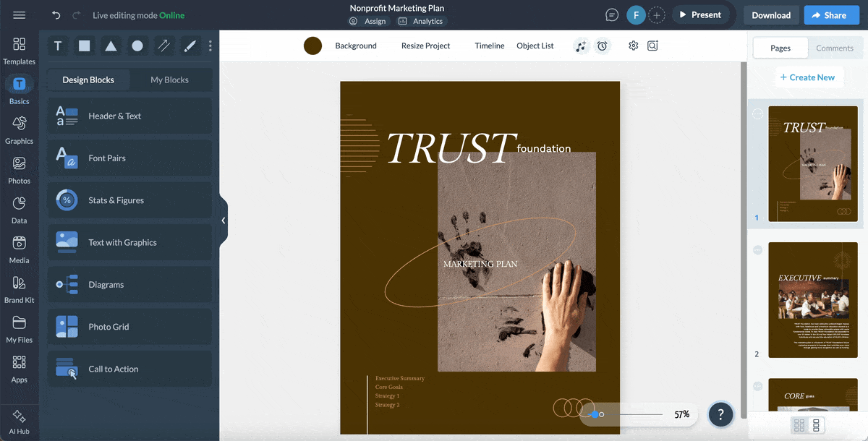Switch to the My Blocks tab
Viewport: 868px width, 441px height.
click(171, 80)
